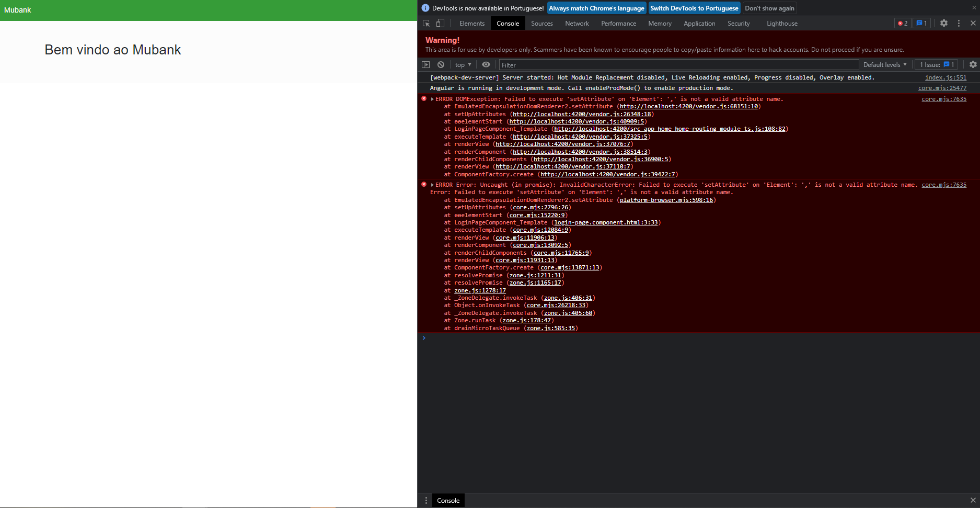Open the home-routing_module_ts.js:108:82 link

coord(670,129)
